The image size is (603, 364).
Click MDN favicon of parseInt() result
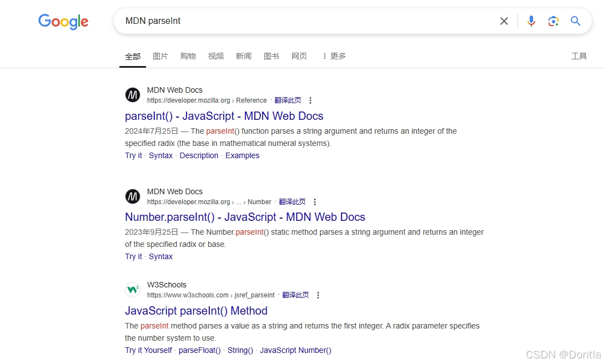pos(133,95)
